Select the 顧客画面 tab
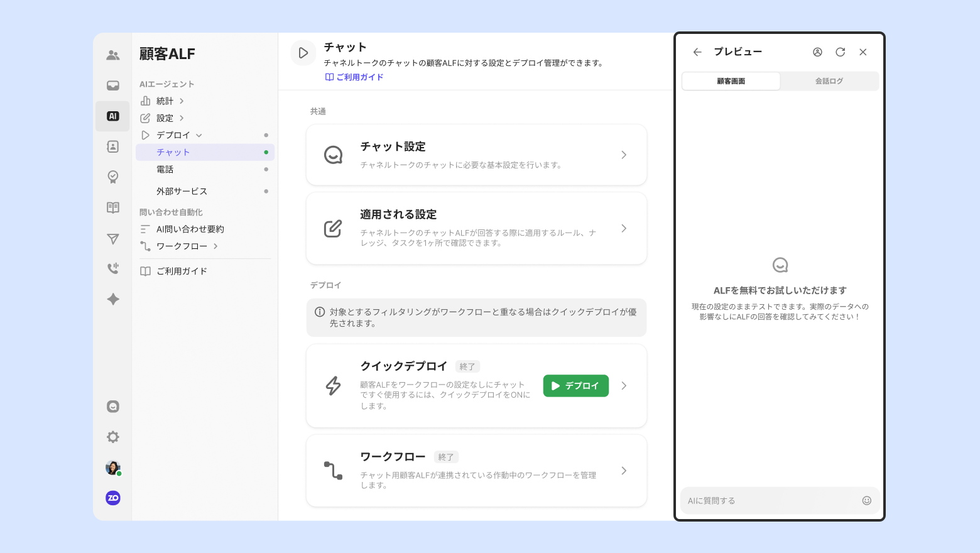Image resolution: width=980 pixels, height=553 pixels. [731, 81]
